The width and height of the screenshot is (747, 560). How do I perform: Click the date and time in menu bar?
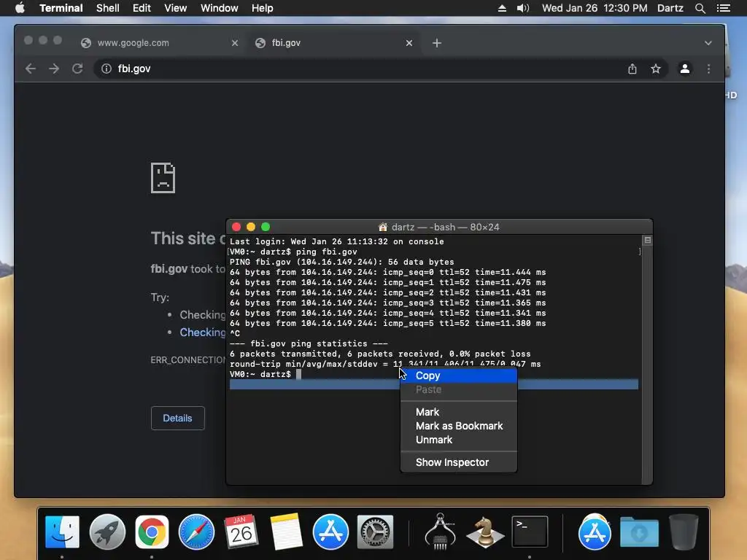(595, 8)
